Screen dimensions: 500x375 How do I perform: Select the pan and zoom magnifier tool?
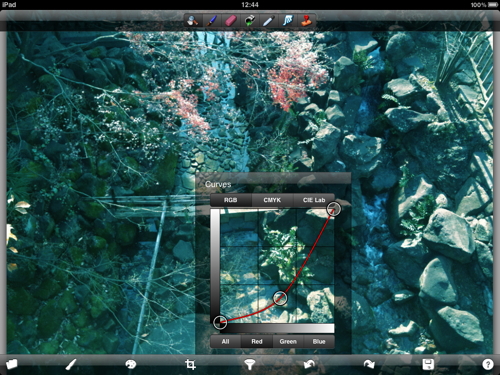(x=192, y=21)
